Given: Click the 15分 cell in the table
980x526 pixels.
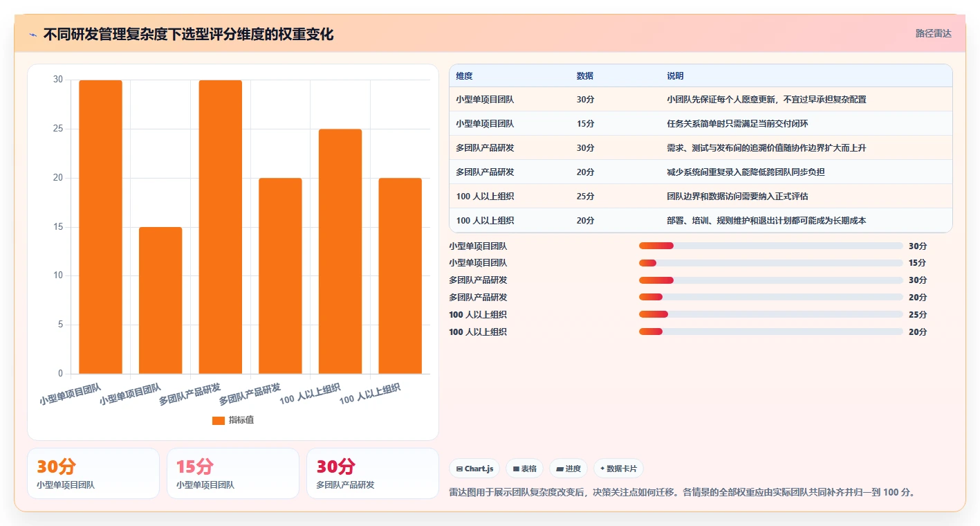Looking at the screenshot, I should click(x=585, y=124).
